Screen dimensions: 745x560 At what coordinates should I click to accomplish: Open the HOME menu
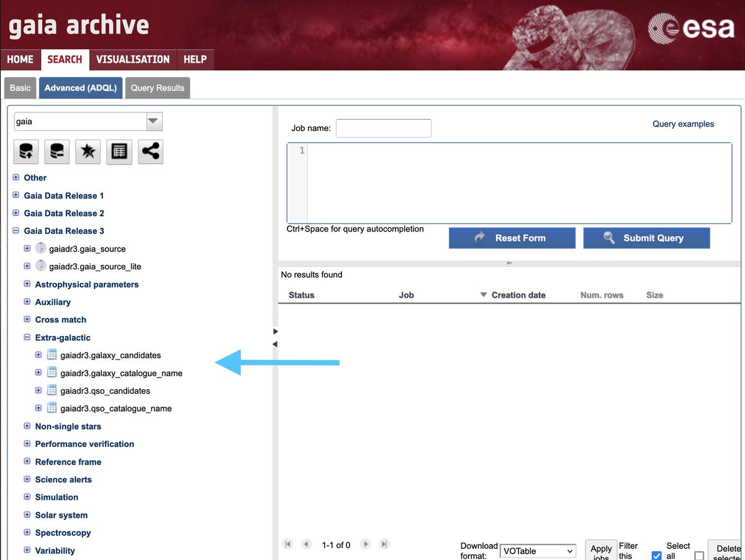pos(20,60)
